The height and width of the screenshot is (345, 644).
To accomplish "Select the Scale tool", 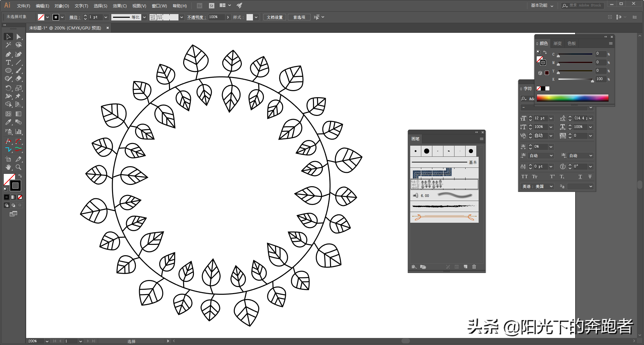I will [x=19, y=88].
